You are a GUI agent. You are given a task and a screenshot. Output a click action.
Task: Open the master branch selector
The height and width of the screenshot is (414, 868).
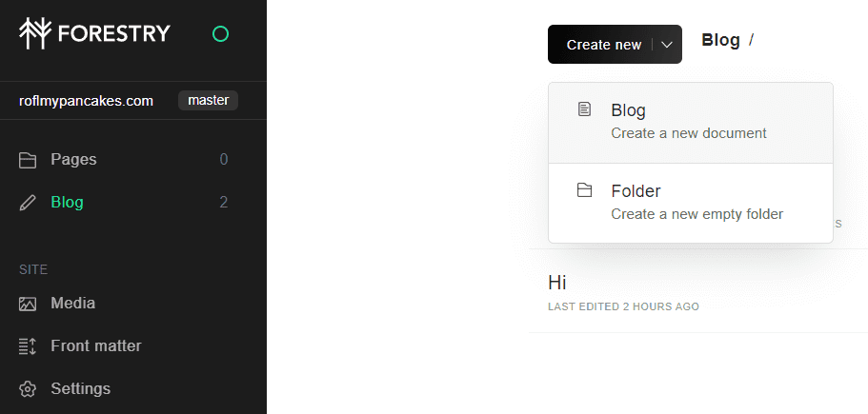coord(208,101)
